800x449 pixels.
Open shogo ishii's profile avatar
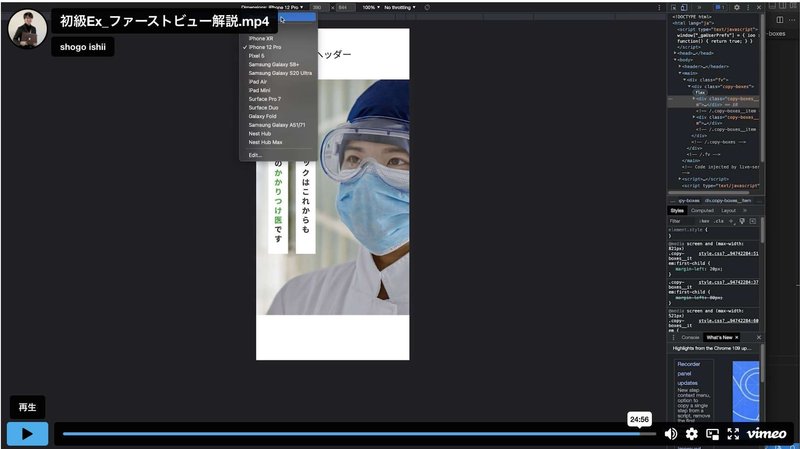click(x=28, y=29)
